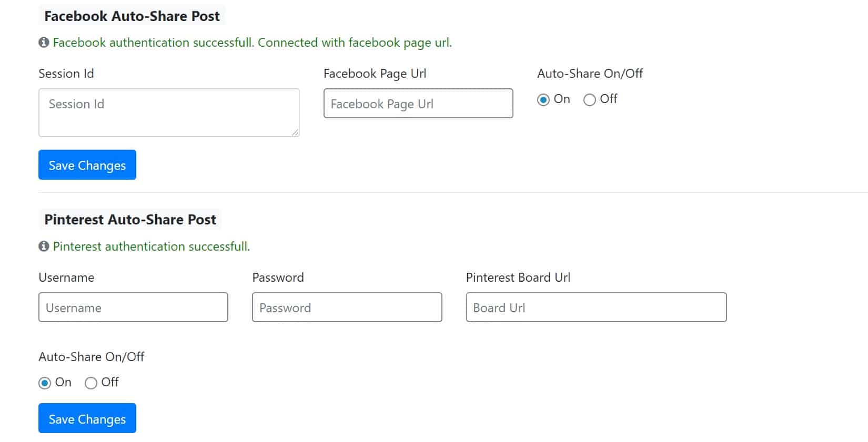Click the info icon beside Pinterest authentication message
Viewport: 868px width, 442px height.
44,246
